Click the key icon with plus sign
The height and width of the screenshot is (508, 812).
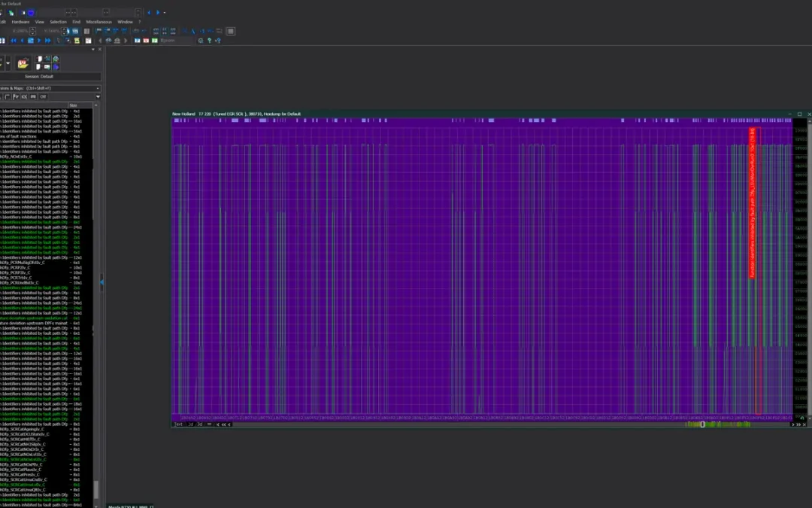[217, 41]
